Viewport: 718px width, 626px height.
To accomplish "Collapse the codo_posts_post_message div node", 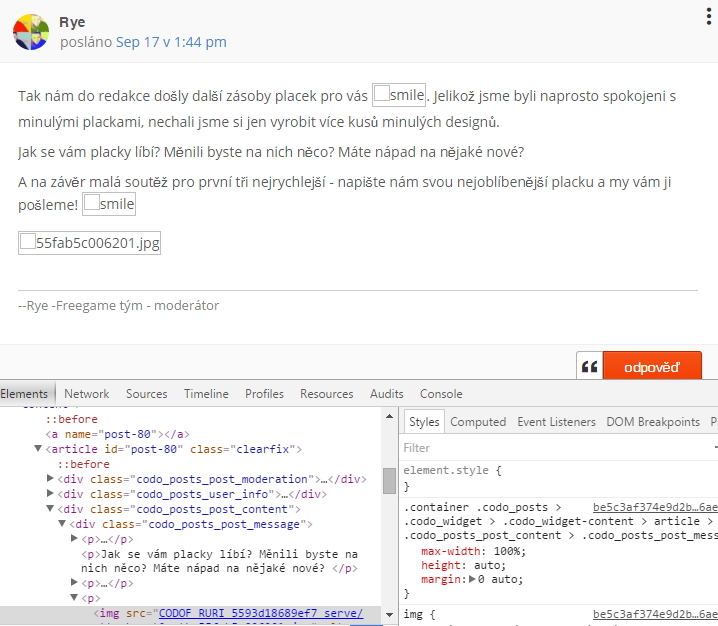I will (62, 523).
